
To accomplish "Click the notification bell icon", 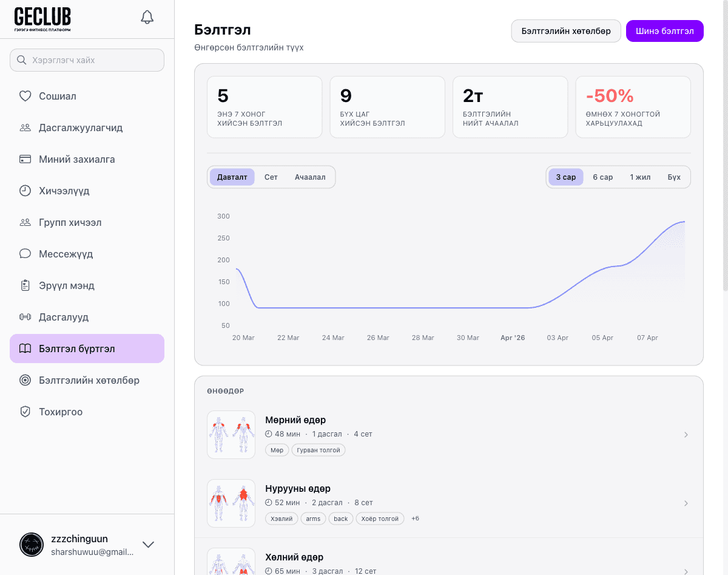I will point(147,17).
